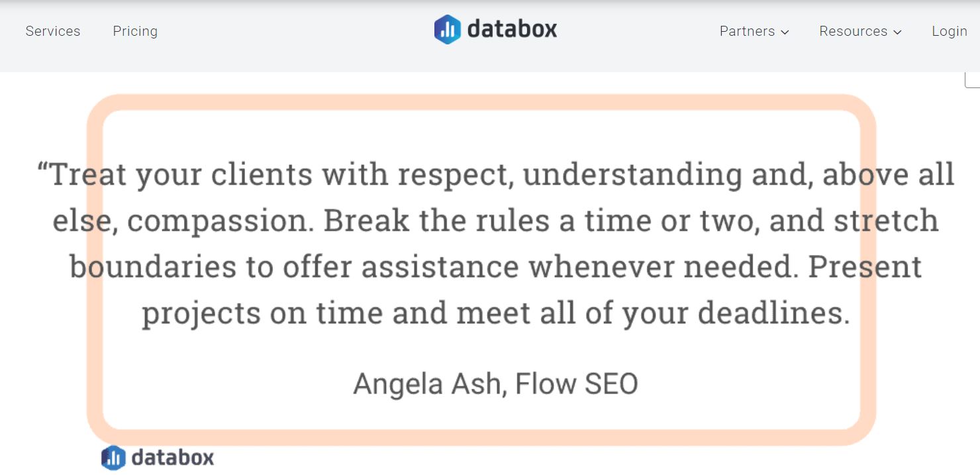
Task: Click the peach border of the quote card
Action: [x=481, y=102]
